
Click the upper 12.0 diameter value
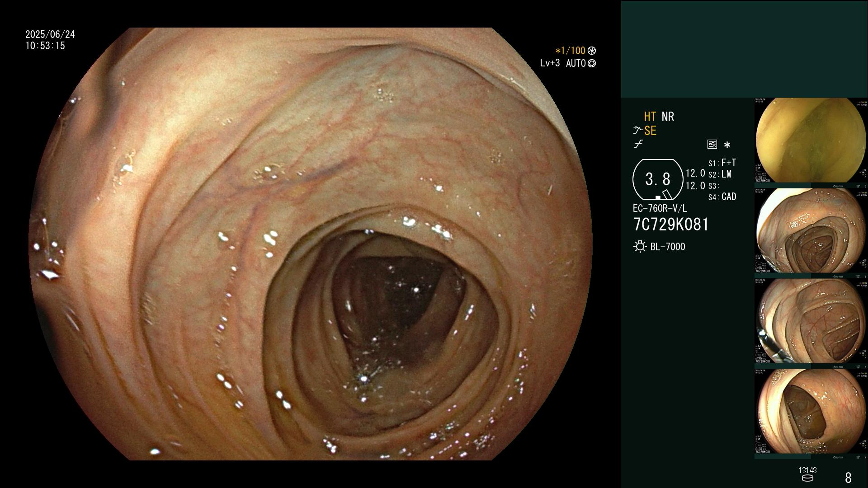pyautogui.click(x=695, y=173)
